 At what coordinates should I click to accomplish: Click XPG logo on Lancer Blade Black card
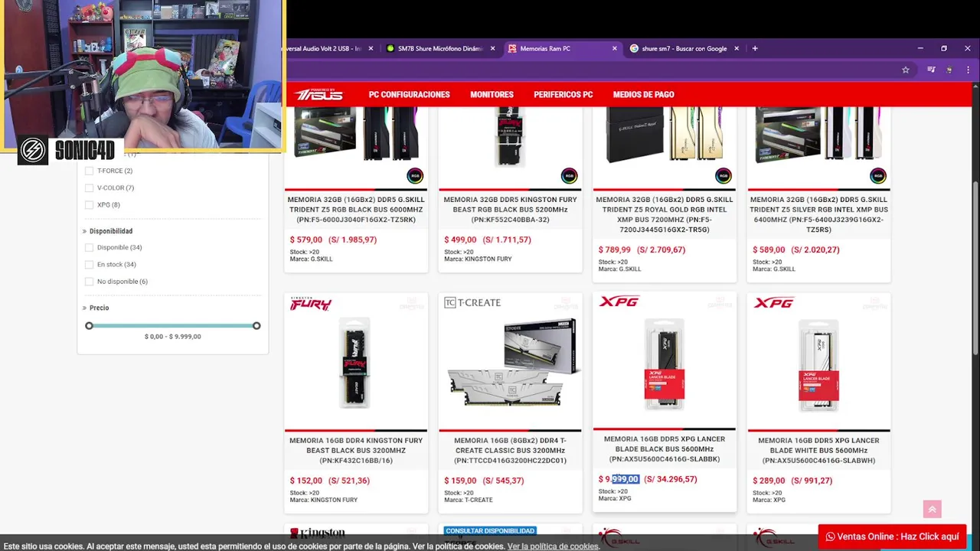[x=619, y=302]
